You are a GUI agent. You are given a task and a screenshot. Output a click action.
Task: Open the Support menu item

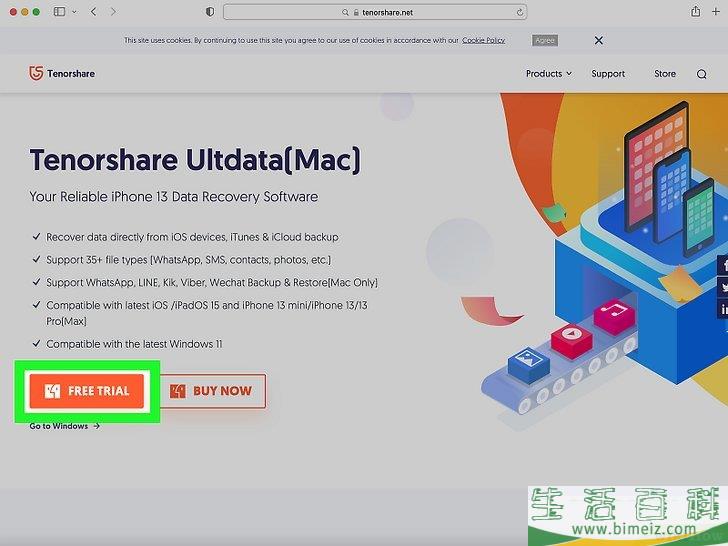click(608, 73)
